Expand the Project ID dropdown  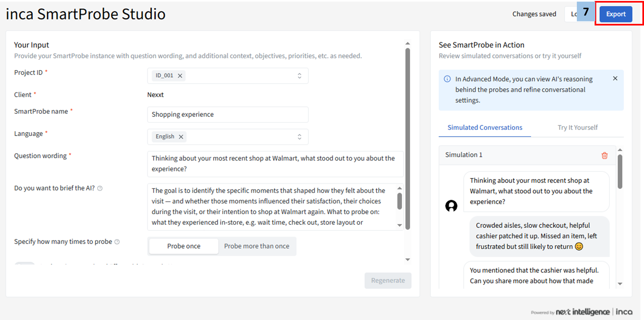[299, 76]
